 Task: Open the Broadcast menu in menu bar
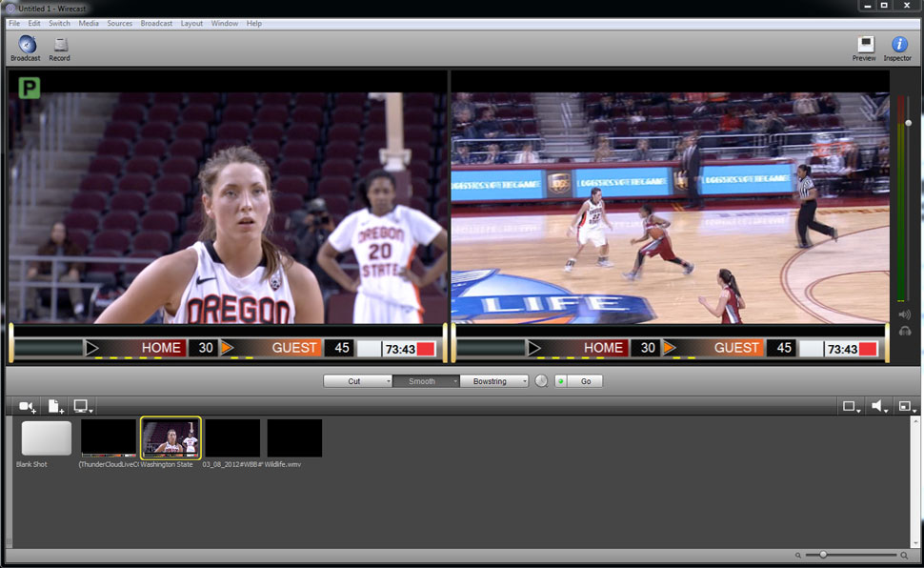pos(156,23)
